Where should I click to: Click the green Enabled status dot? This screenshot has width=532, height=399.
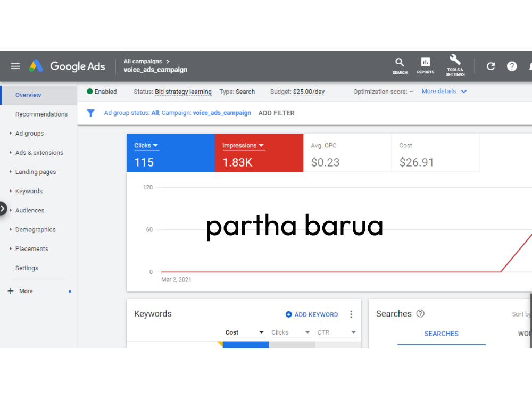(89, 92)
